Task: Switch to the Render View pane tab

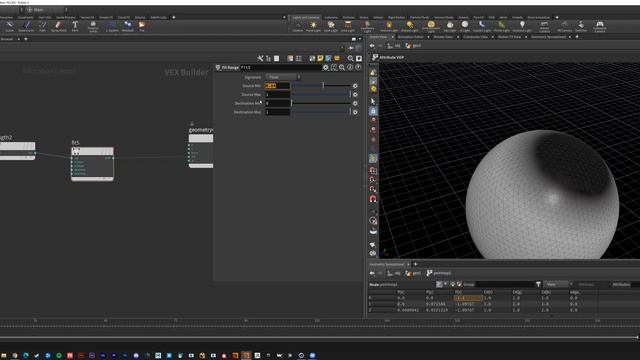Action: [x=443, y=37]
